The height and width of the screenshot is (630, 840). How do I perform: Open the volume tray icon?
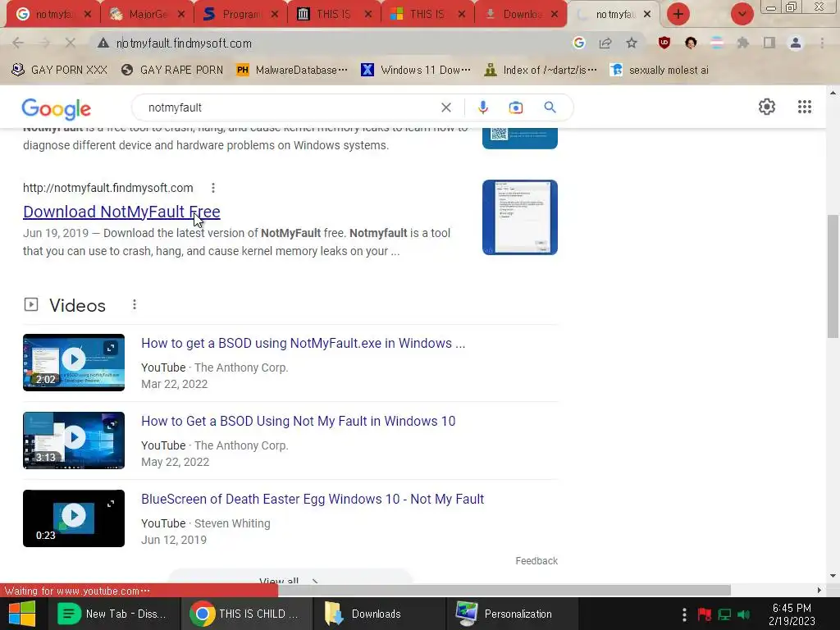pyautogui.click(x=743, y=614)
